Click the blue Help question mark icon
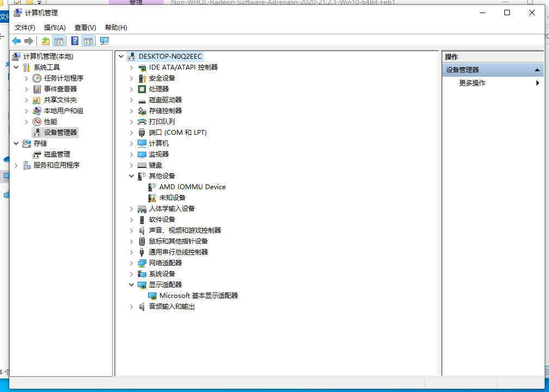The height and width of the screenshot is (392, 549). point(75,41)
